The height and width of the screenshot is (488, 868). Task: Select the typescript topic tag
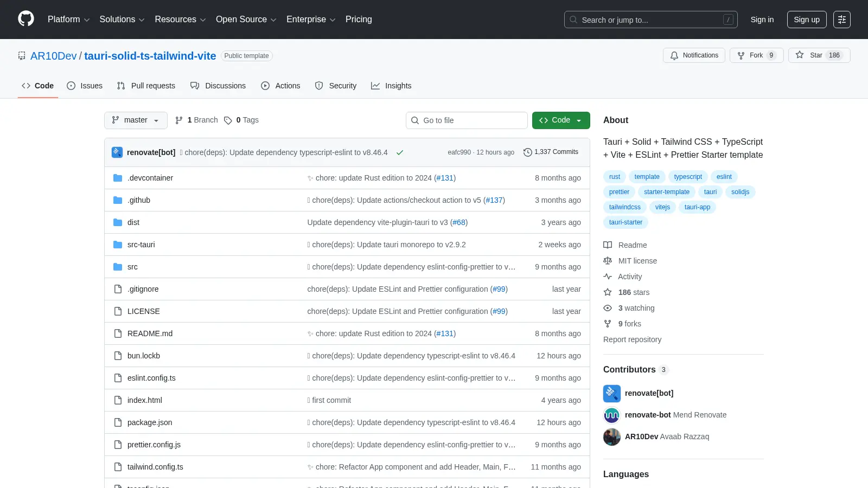pos(688,177)
